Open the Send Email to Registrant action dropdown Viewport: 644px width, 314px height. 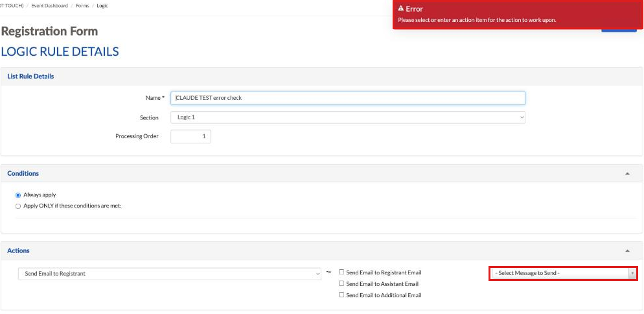(170, 274)
